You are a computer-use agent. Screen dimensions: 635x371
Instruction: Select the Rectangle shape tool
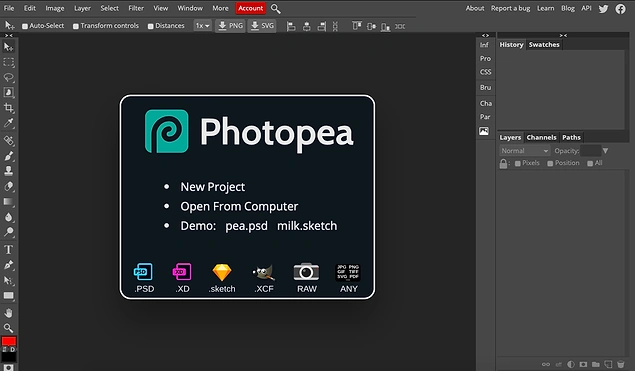point(9,295)
